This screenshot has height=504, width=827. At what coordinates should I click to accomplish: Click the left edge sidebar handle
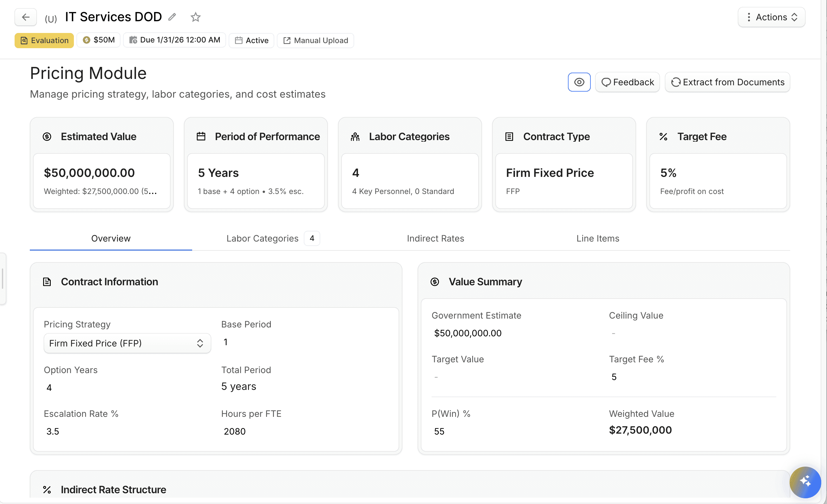tap(3, 279)
